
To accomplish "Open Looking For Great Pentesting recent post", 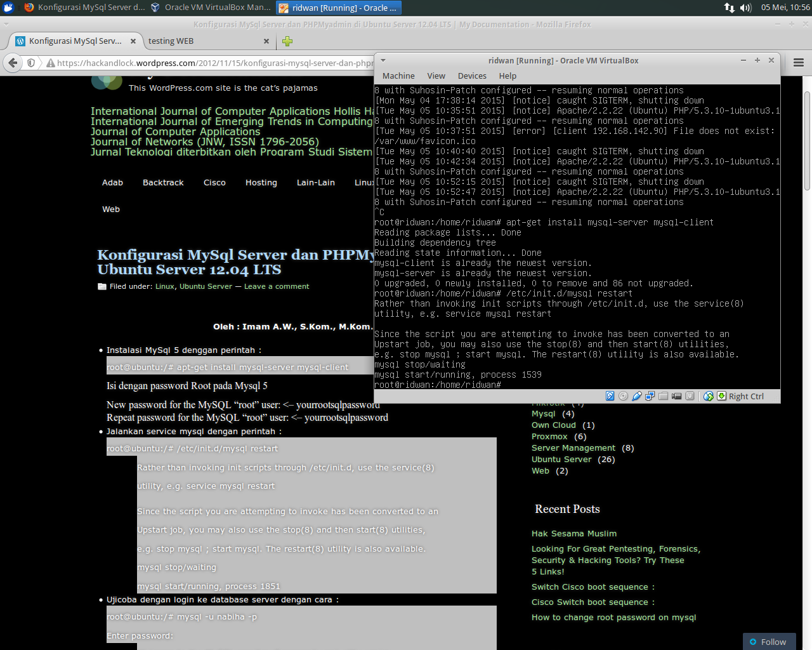I will click(616, 560).
